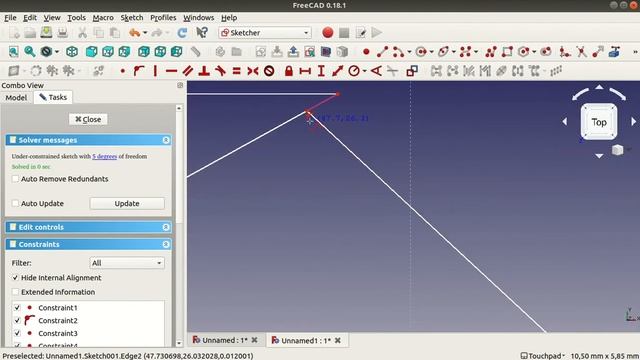Set isometric view cube icon
This screenshot has height=360, width=640.
pos(72,52)
